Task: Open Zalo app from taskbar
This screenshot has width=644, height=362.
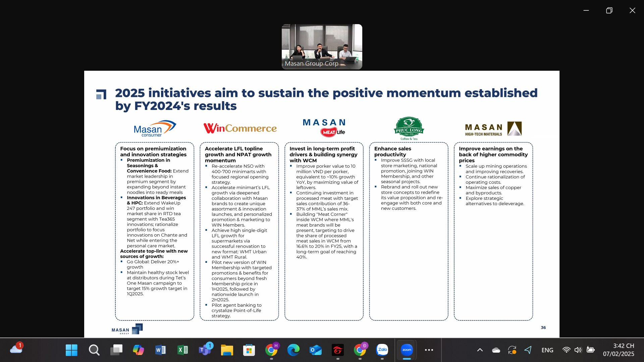Action: pos(382,350)
